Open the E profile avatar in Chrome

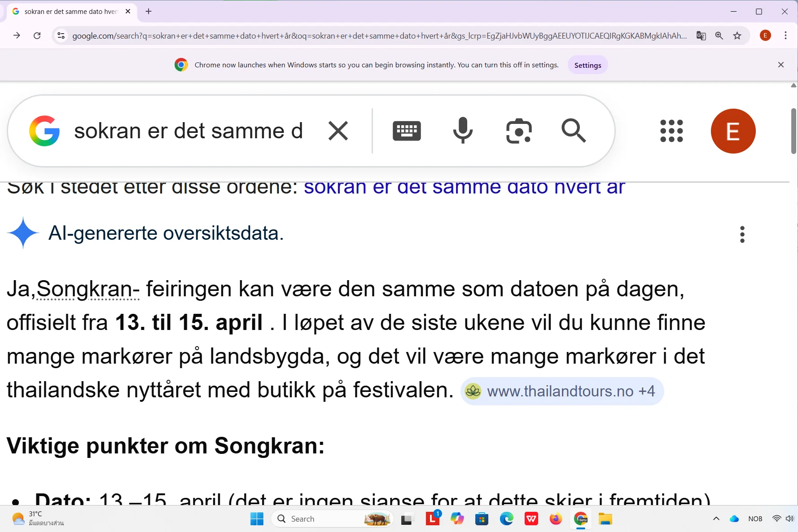(x=765, y=35)
